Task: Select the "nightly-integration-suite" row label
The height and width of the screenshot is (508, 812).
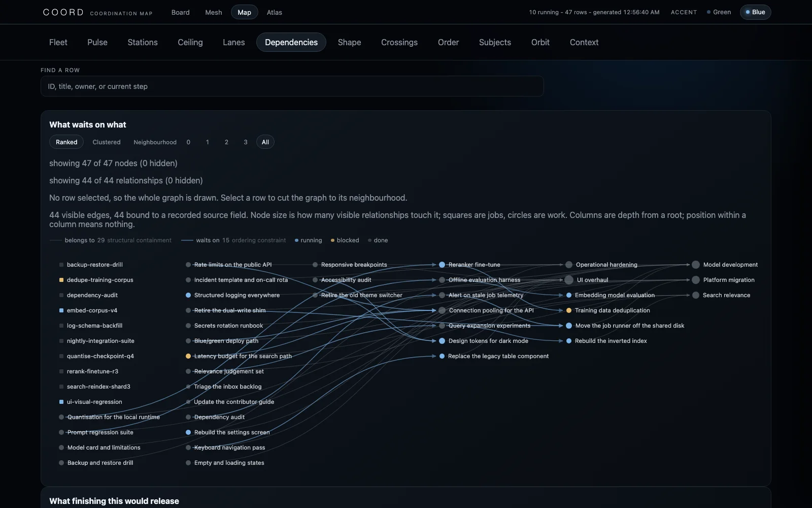Action: 100,341
